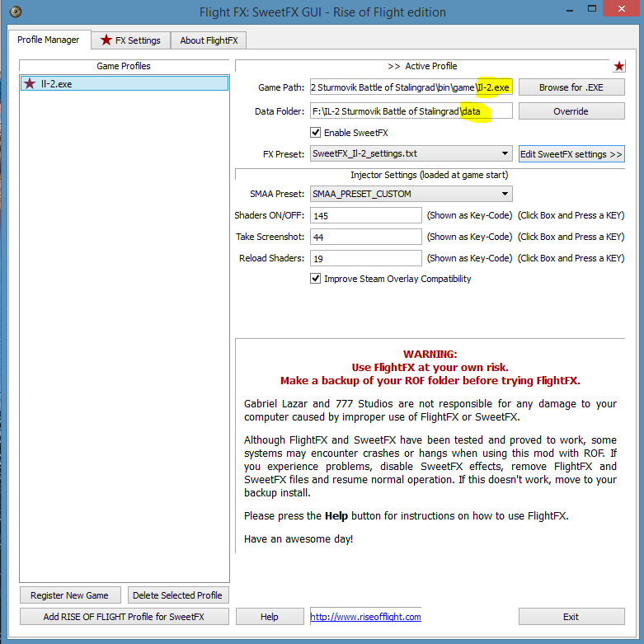This screenshot has height=644, width=644.
Task: Click the Data Folder input field
Action: click(x=411, y=111)
